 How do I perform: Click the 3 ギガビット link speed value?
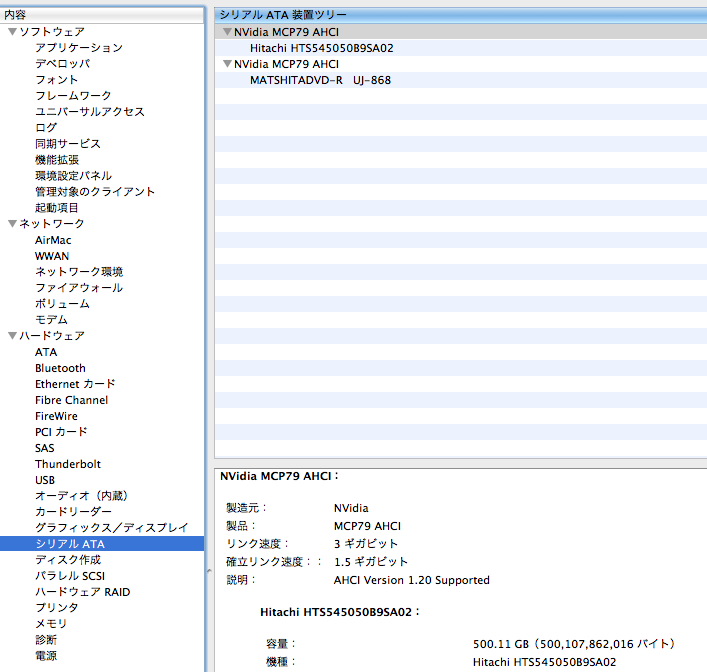pos(366,544)
